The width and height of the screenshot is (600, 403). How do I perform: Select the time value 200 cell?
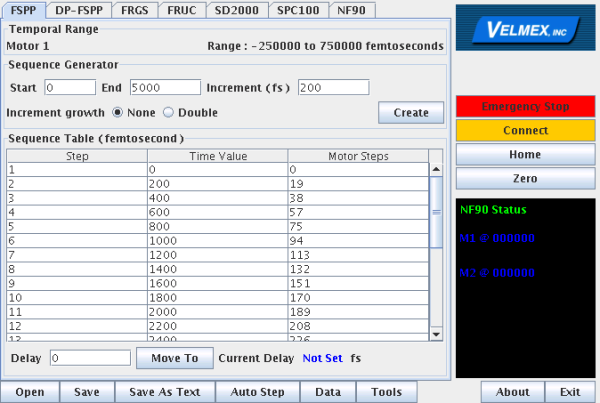click(x=218, y=184)
